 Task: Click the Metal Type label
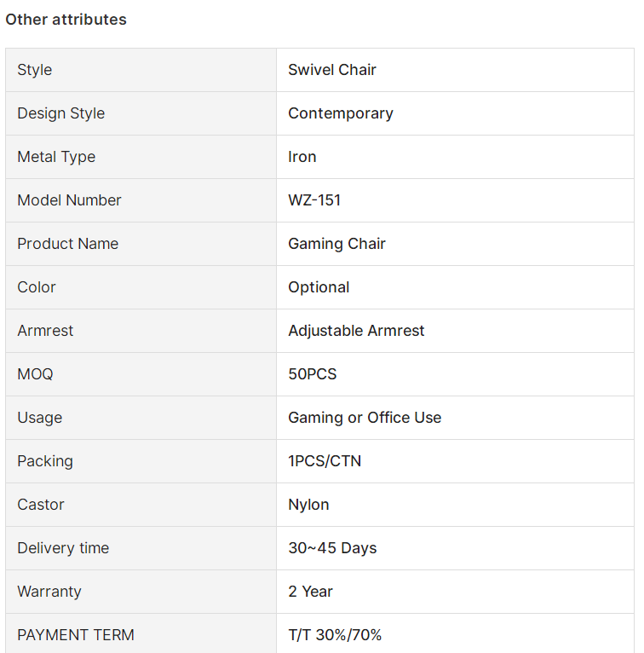tap(56, 157)
